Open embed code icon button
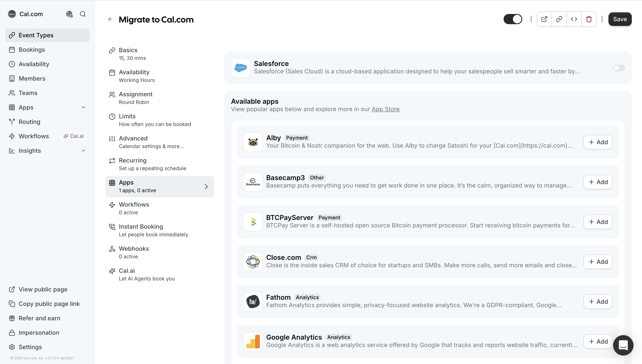Image resolution: width=642 pixels, height=364 pixels. click(574, 19)
